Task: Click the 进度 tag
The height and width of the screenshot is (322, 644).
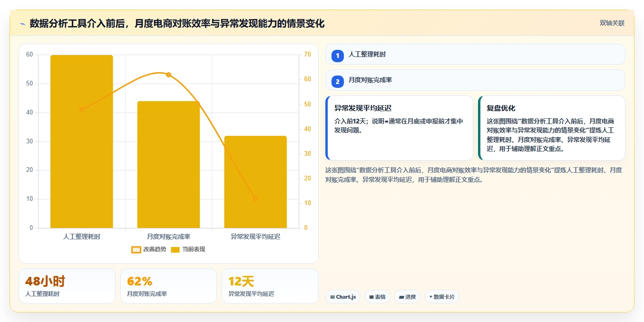Action: click(407, 297)
